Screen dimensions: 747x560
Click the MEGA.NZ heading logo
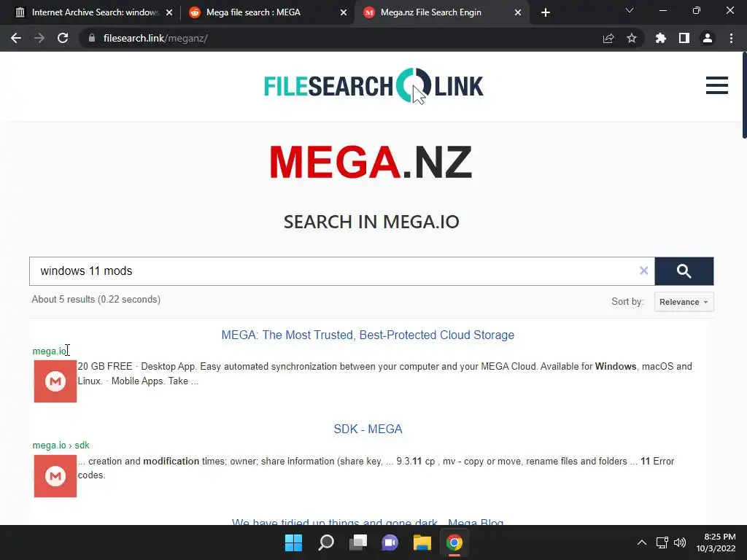tap(371, 162)
